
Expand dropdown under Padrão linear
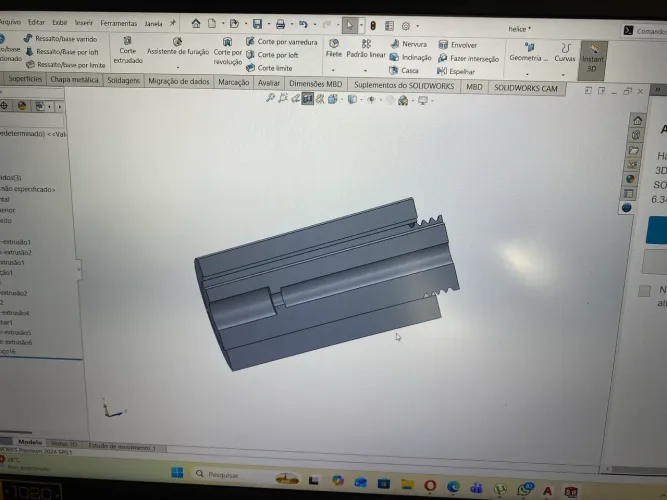pos(365,71)
